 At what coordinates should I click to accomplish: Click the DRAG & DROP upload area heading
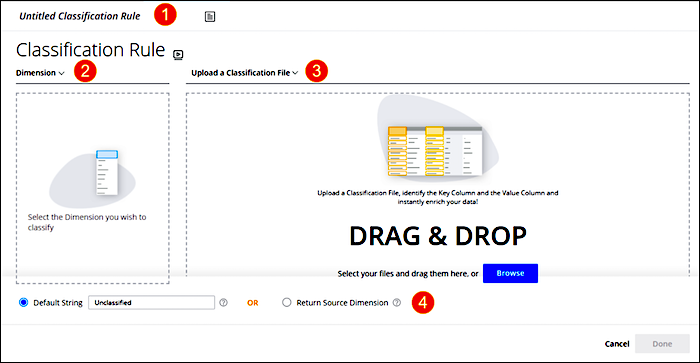pyautogui.click(x=438, y=236)
